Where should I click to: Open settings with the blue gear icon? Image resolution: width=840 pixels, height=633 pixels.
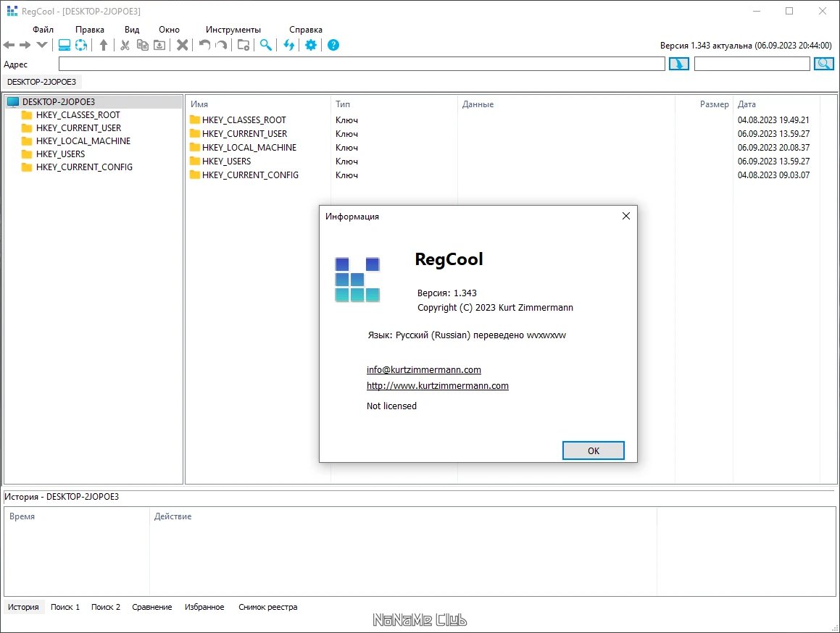[x=311, y=45]
